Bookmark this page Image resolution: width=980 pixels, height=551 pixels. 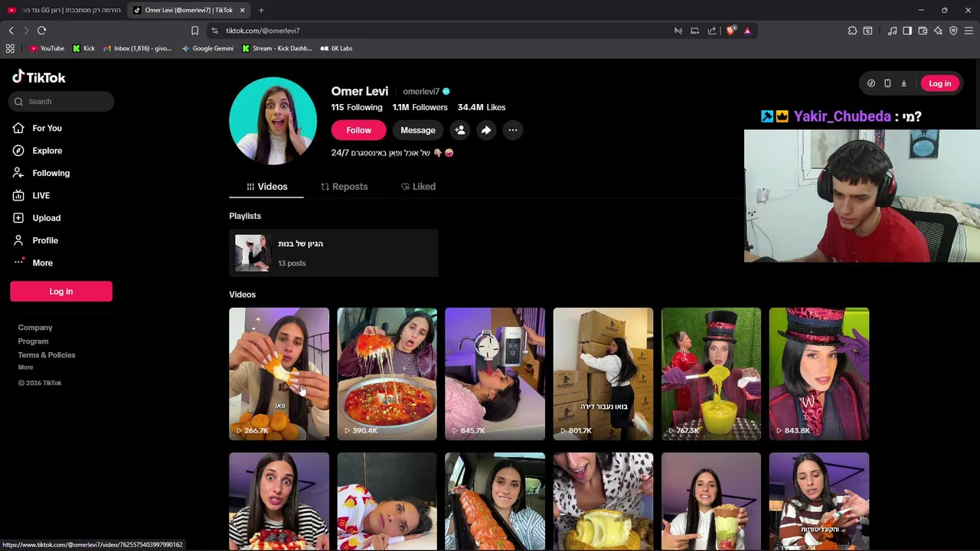point(194,31)
